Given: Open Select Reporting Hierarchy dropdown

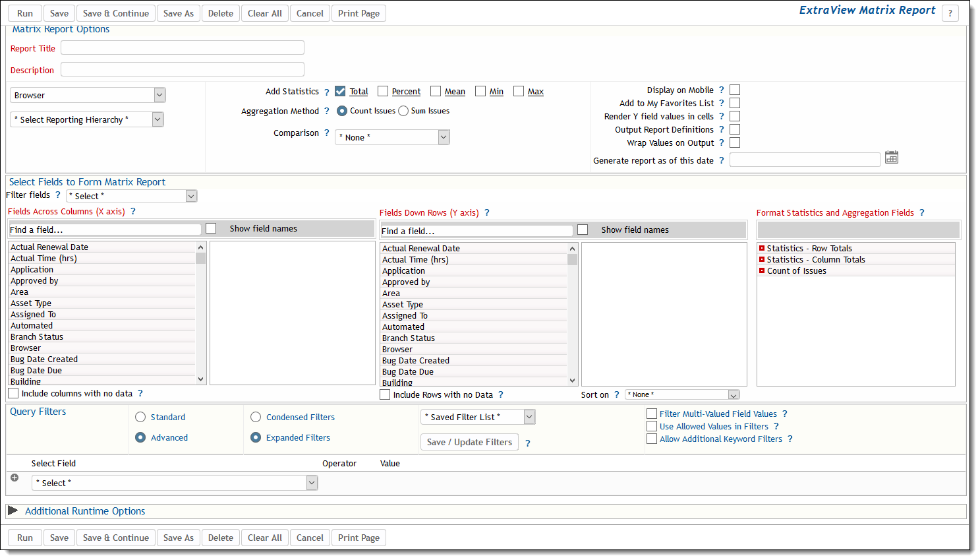Looking at the screenshot, I should [x=86, y=119].
